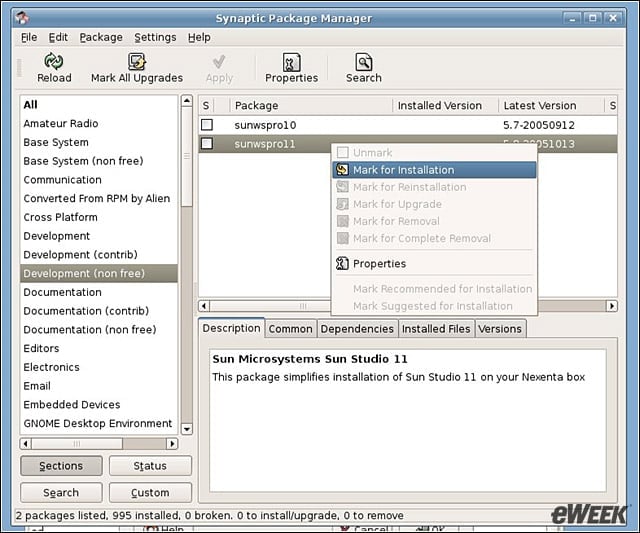Select the Base System section

tap(99, 142)
